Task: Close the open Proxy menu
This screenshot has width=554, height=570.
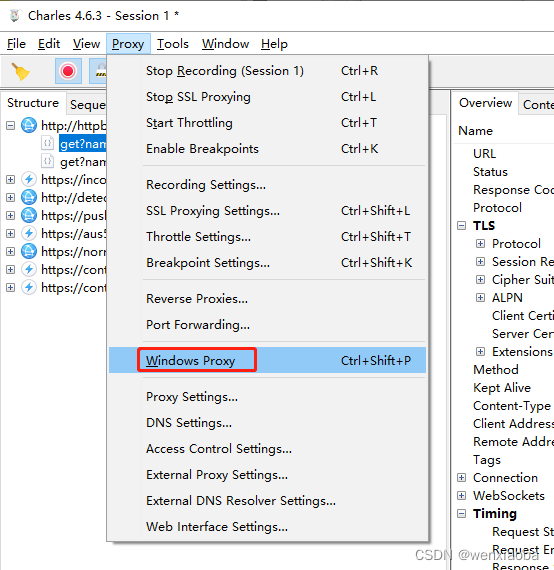Action: 128,44
